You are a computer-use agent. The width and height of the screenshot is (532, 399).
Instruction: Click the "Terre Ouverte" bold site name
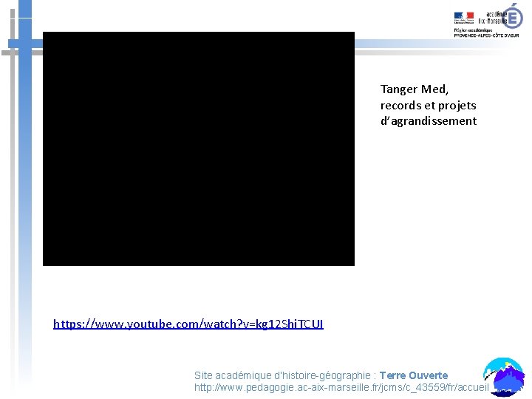(414, 375)
